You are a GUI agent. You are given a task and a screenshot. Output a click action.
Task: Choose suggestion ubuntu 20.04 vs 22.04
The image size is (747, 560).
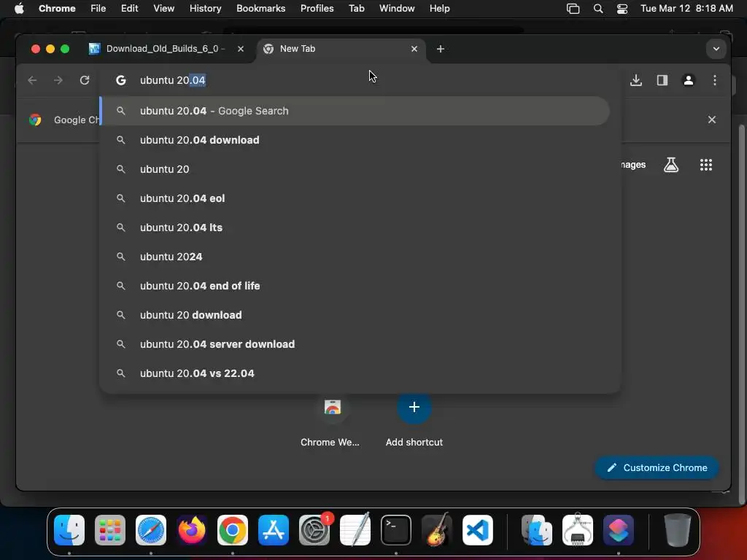pyautogui.click(x=355, y=373)
